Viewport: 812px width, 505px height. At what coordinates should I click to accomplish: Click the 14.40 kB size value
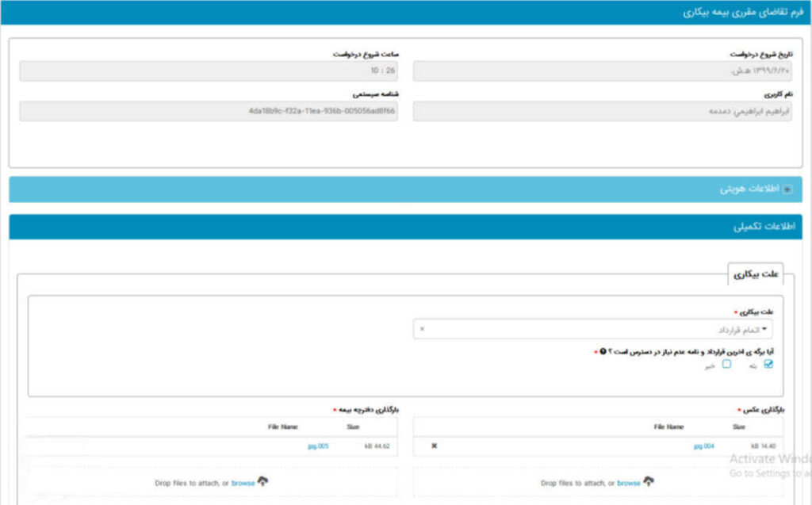click(x=764, y=446)
